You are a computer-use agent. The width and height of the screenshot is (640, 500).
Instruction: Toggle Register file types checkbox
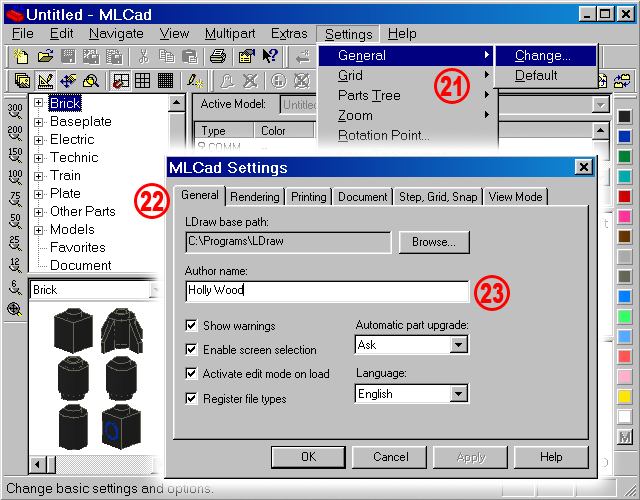(191, 398)
